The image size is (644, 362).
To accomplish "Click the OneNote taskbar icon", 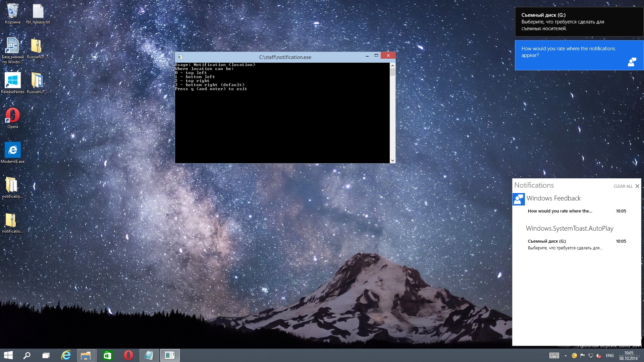I will [x=149, y=355].
